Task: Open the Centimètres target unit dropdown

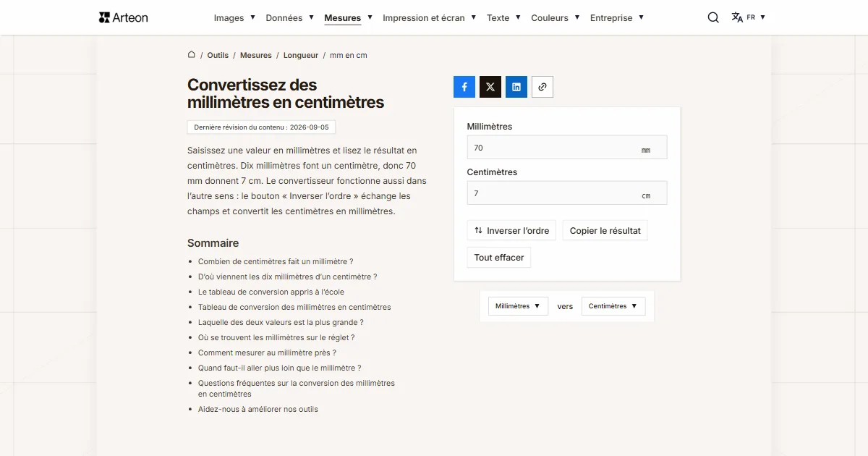Action: pos(613,306)
